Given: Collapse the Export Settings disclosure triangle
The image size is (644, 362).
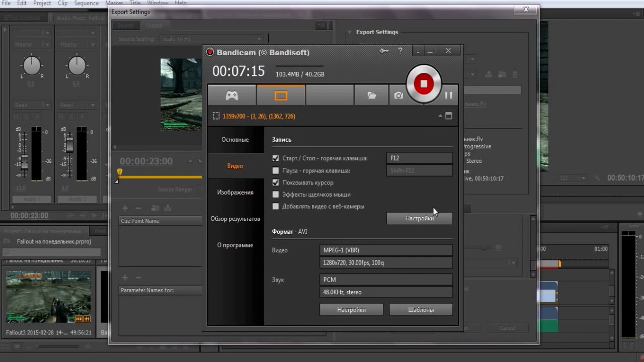Looking at the screenshot, I should (x=350, y=32).
